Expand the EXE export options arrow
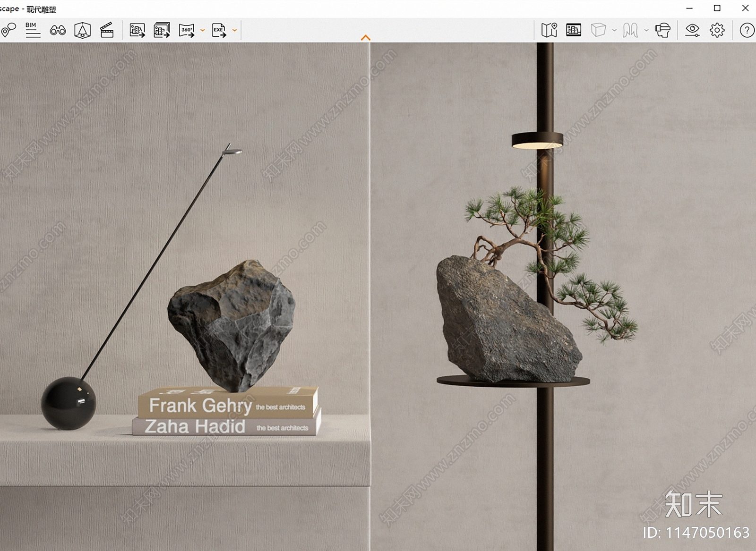The width and height of the screenshot is (756, 551). pyautogui.click(x=234, y=30)
